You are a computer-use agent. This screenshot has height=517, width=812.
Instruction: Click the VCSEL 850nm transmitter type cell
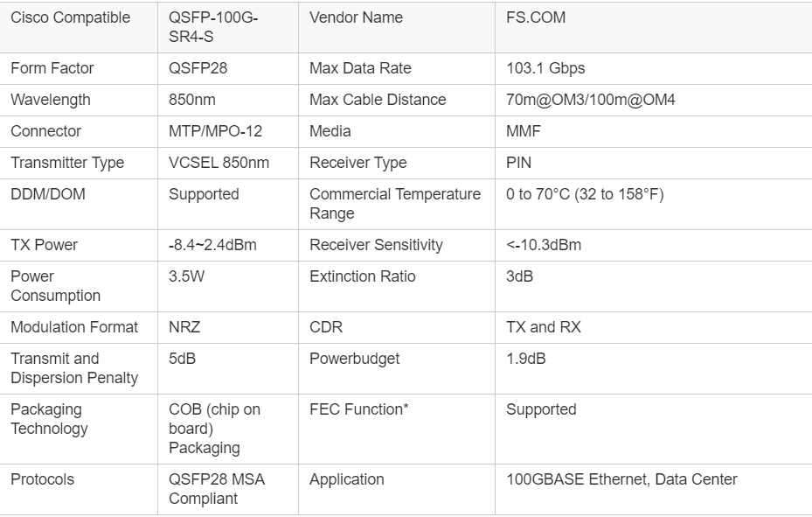[x=219, y=163]
